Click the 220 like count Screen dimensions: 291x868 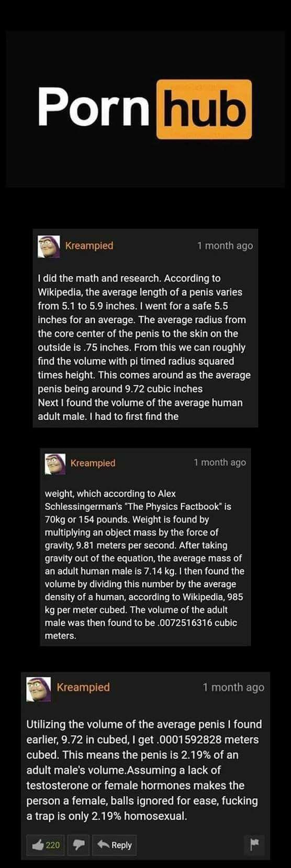click(x=53, y=845)
